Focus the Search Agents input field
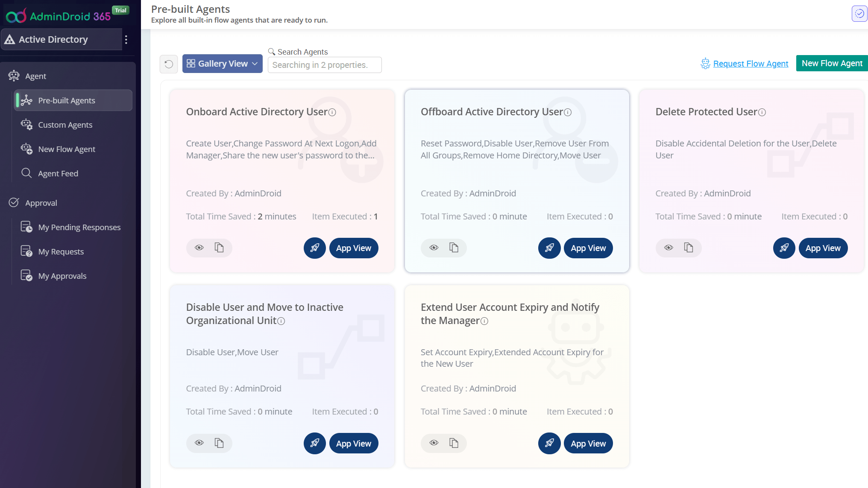 (x=325, y=65)
